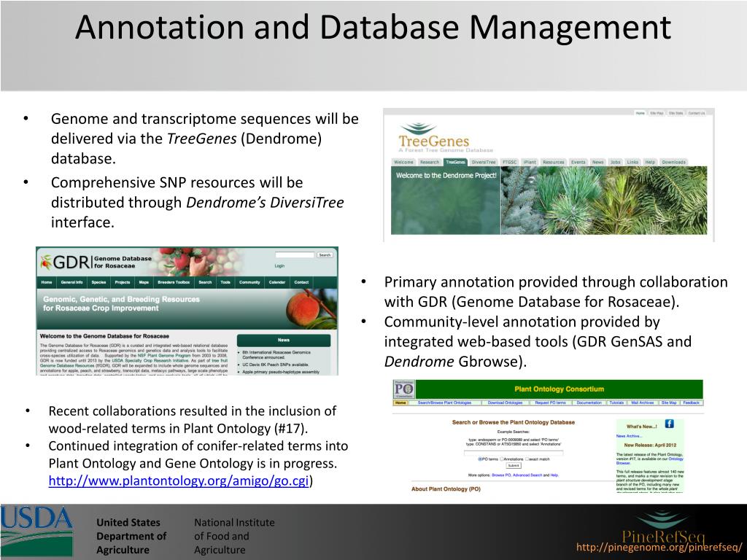Screen dimensions: 747x560
Task: Open the plantontology.org amigo hyperlink
Action: pos(179,481)
